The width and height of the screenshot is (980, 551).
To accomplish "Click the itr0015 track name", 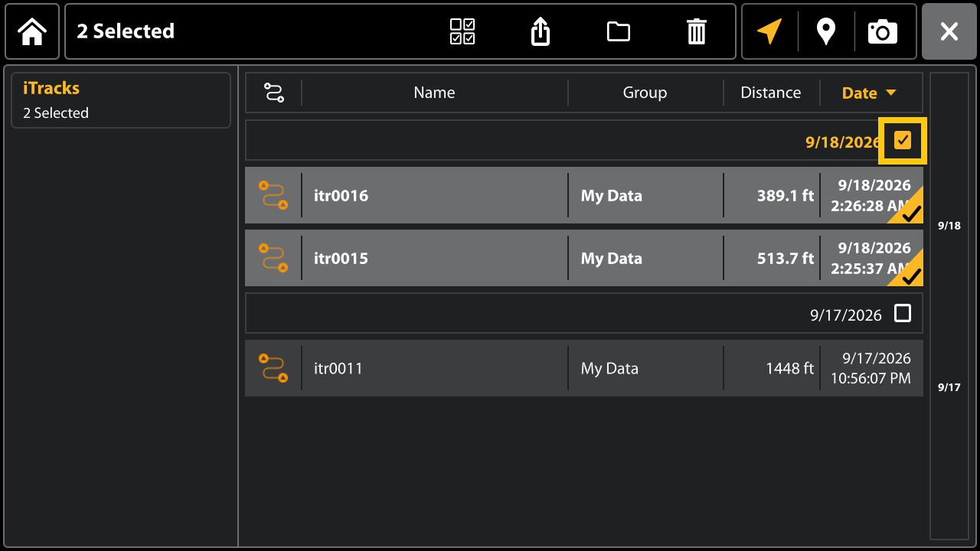I will tap(341, 258).
